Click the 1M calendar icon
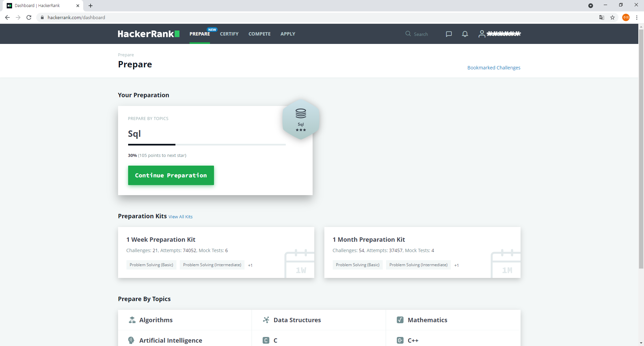644x346 pixels. pos(506,264)
